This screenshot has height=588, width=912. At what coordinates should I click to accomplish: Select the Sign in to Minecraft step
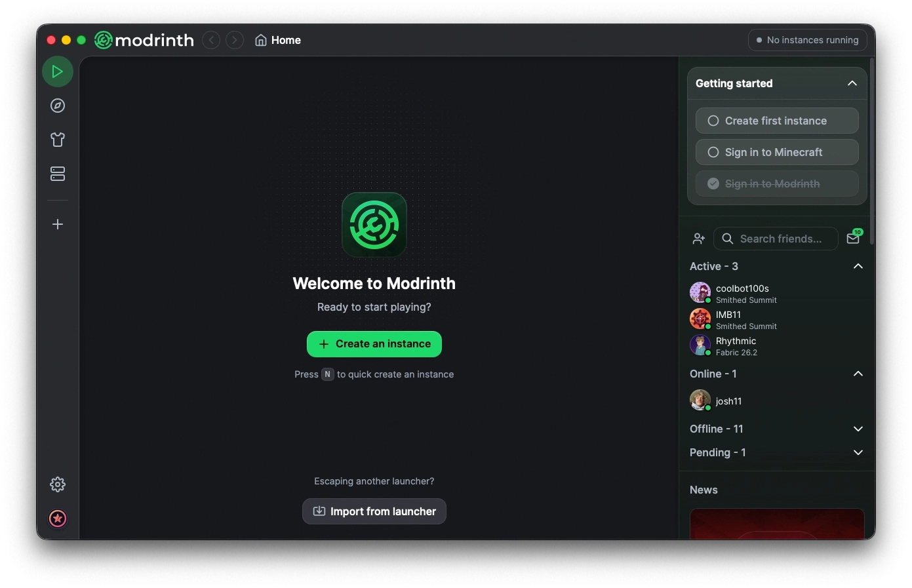[777, 152]
